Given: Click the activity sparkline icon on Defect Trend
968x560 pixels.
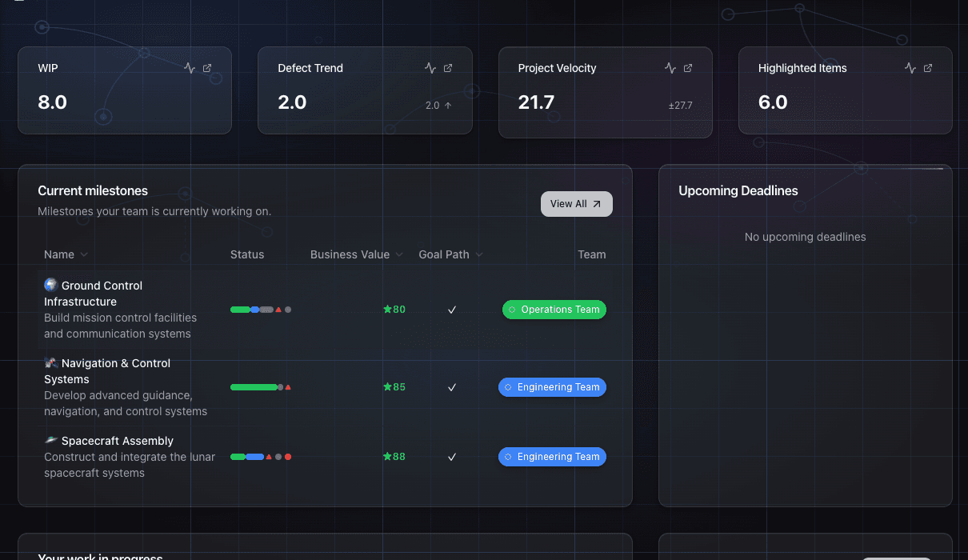Looking at the screenshot, I should tap(431, 68).
